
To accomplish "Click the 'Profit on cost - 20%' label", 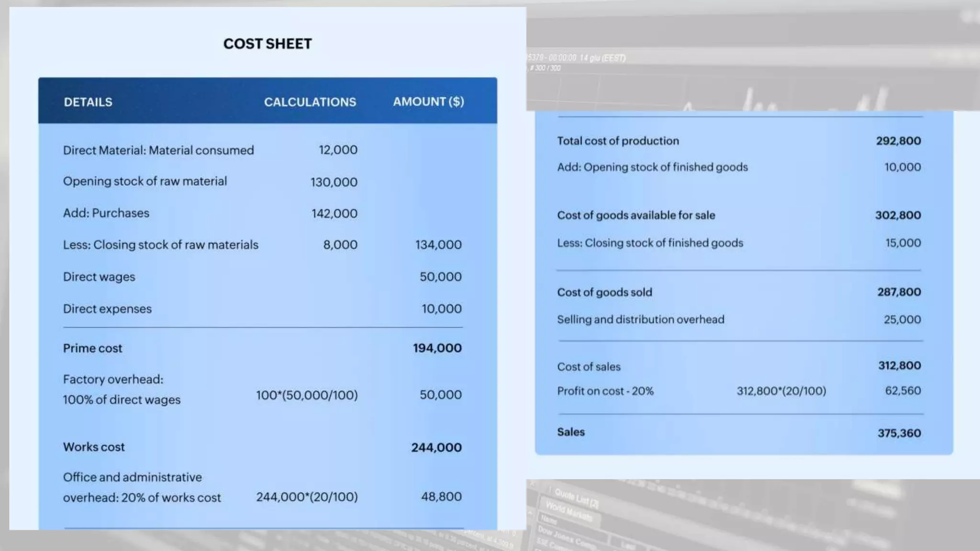I will click(x=605, y=391).
